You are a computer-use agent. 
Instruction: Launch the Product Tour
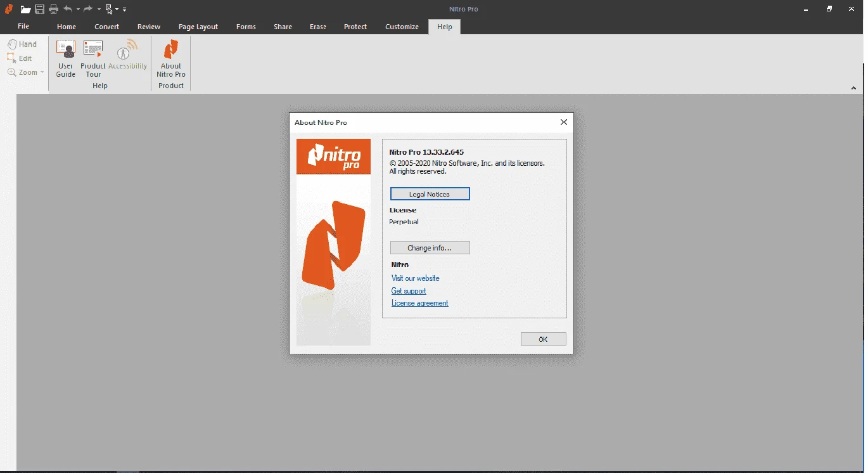tap(93, 59)
